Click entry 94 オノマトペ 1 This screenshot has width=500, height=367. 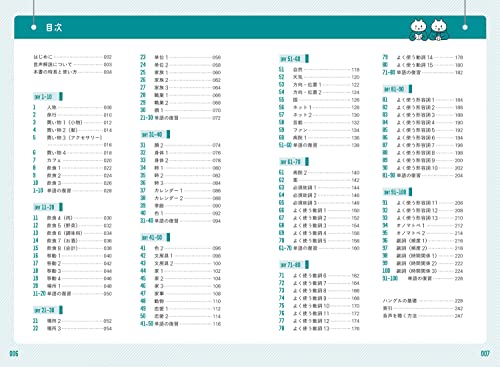[423, 226]
